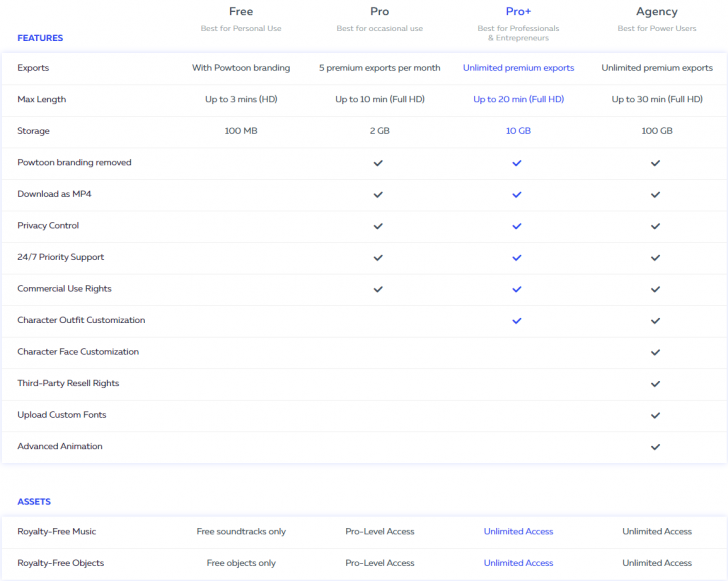Screen dimensions: 728x581
Task: Click Pro+ Unlimited Access for Royalty-Free Music
Action: tap(518, 532)
